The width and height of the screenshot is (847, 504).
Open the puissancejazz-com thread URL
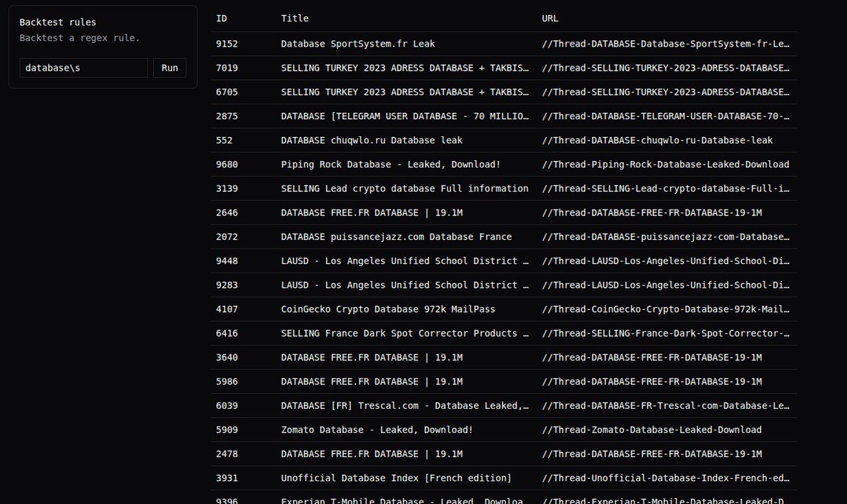pyautogui.click(x=666, y=236)
